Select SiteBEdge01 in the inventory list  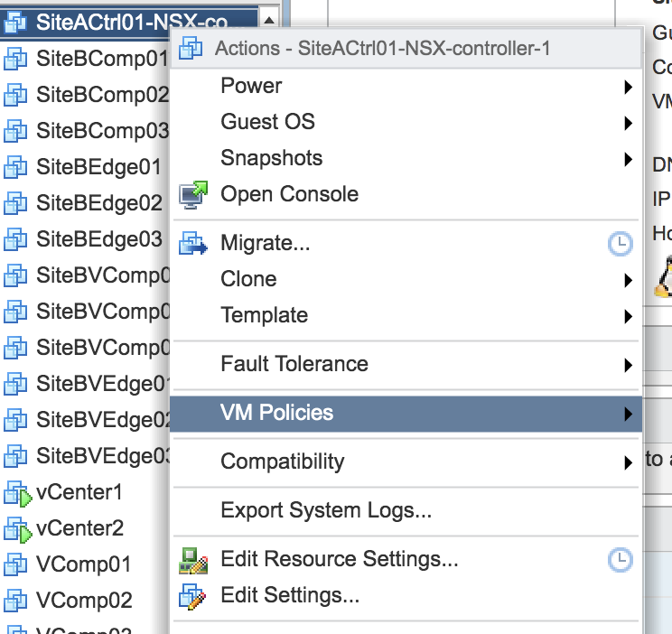click(x=98, y=167)
